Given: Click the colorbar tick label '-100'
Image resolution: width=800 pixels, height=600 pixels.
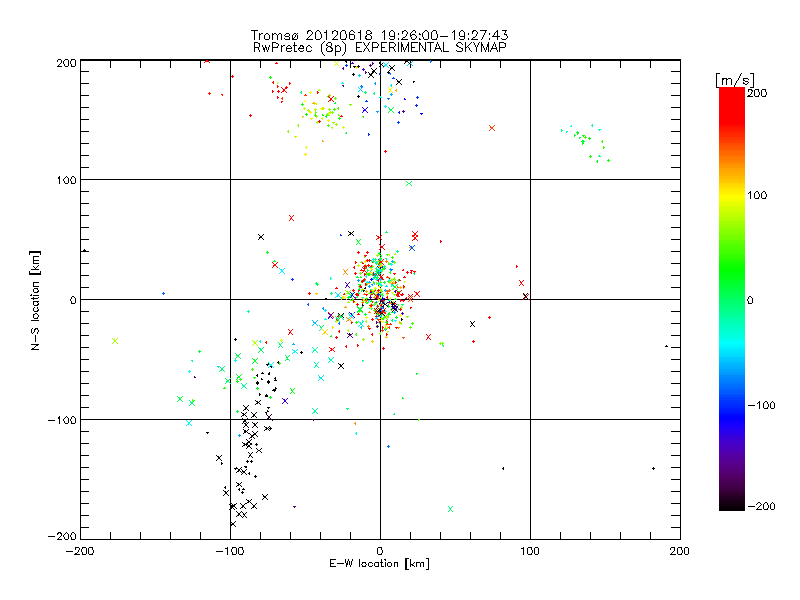Looking at the screenshot, I should (761, 406).
